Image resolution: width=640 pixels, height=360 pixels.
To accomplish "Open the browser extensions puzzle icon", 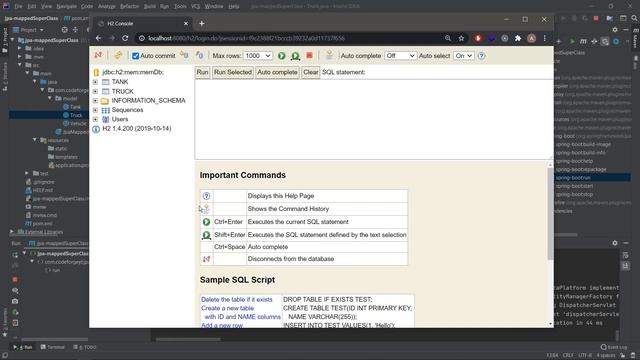I will (518, 38).
